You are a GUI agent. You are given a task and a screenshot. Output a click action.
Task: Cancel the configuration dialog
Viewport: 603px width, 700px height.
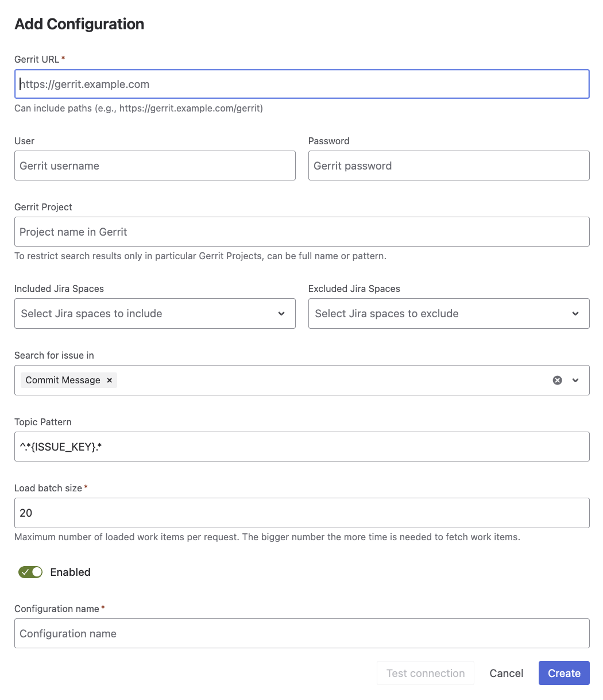pyautogui.click(x=506, y=674)
